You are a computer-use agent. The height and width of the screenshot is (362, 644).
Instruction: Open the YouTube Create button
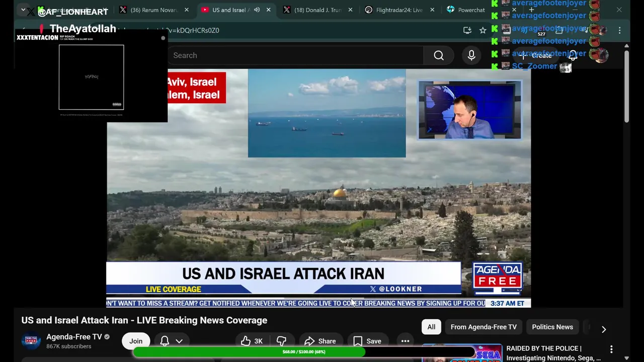[537, 55]
